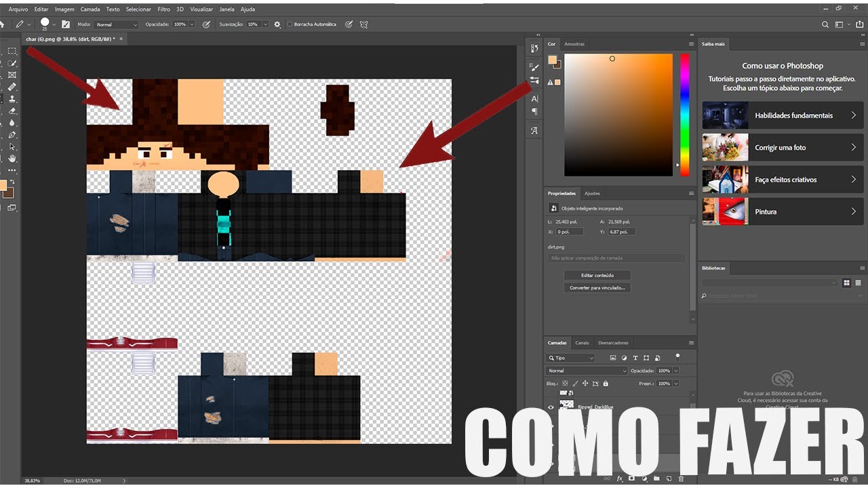Toggle the pixel layers filter

coord(613,358)
